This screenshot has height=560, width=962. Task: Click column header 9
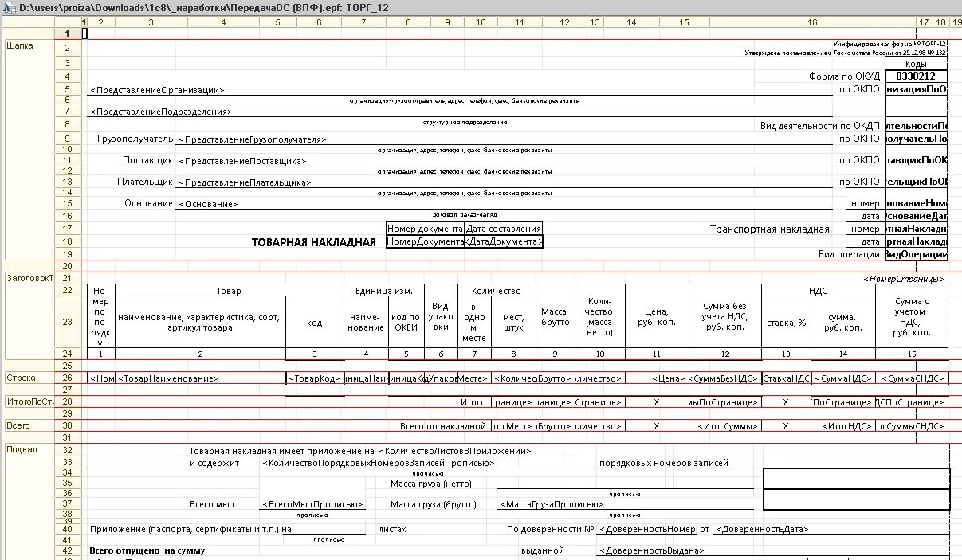pos(446,22)
